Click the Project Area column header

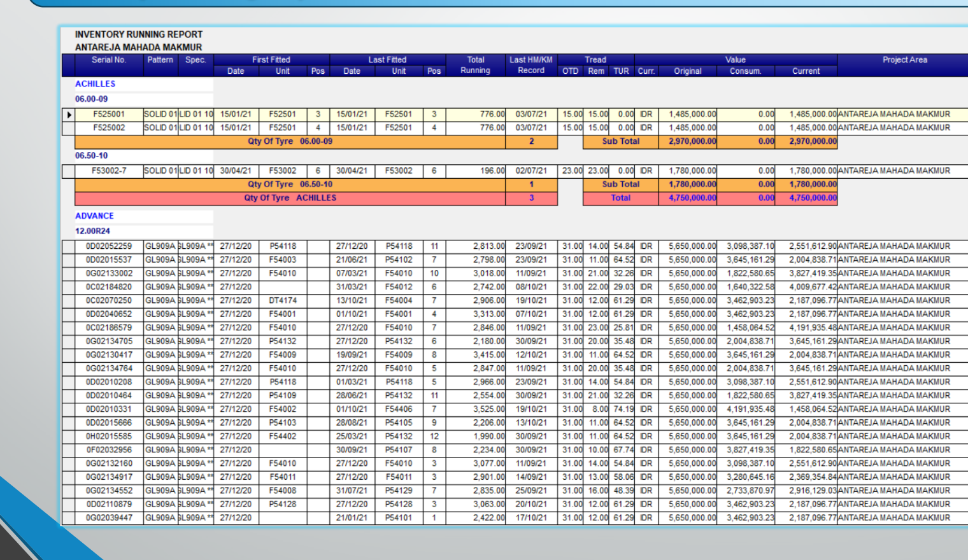(904, 60)
